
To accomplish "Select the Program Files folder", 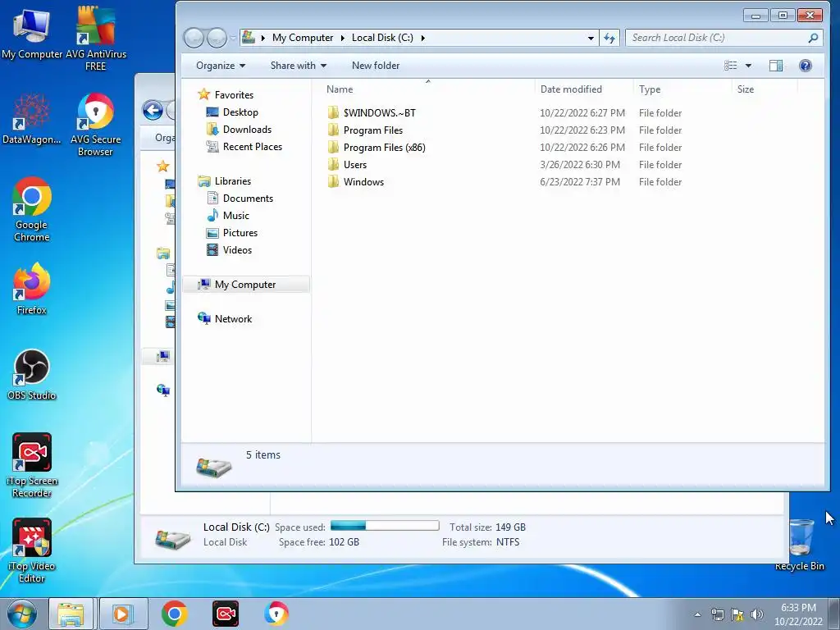I will point(373,130).
